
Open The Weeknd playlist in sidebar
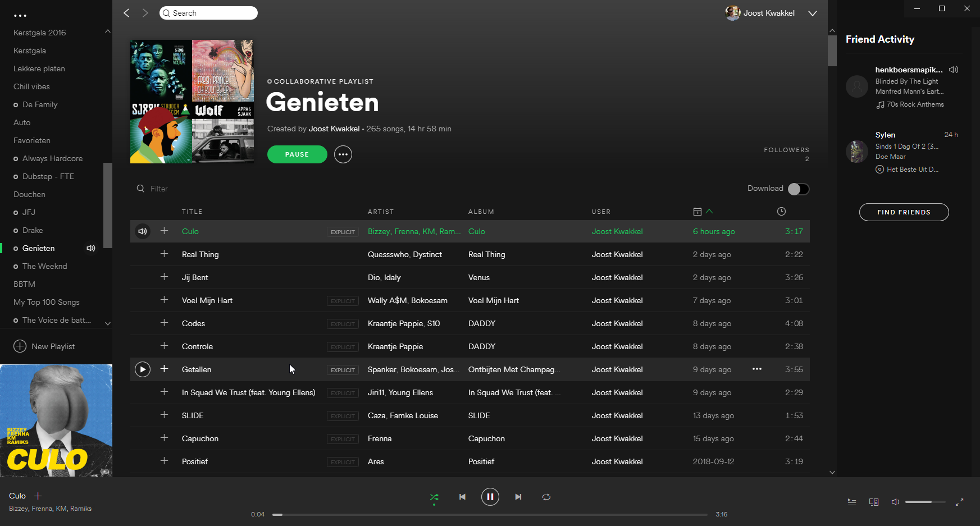pyautogui.click(x=44, y=266)
